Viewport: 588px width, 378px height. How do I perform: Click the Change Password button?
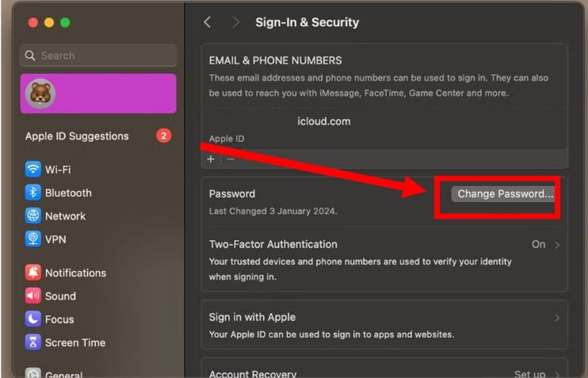(505, 194)
